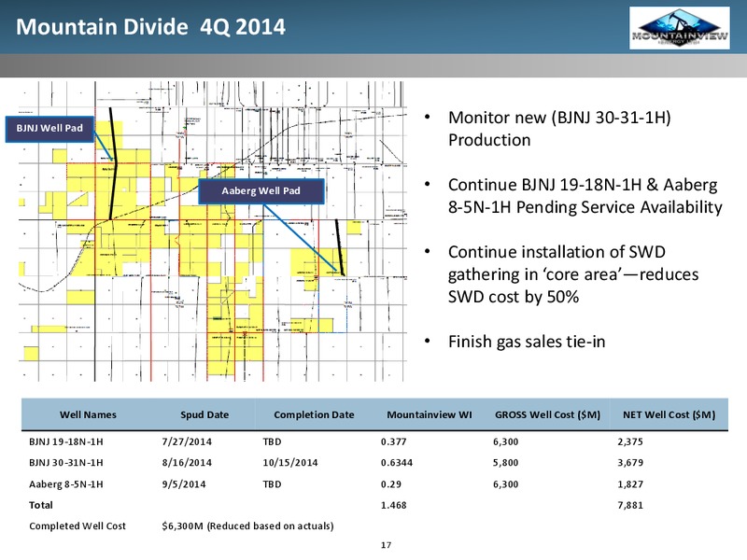Click the net well cost '2,375'

(x=629, y=441)
